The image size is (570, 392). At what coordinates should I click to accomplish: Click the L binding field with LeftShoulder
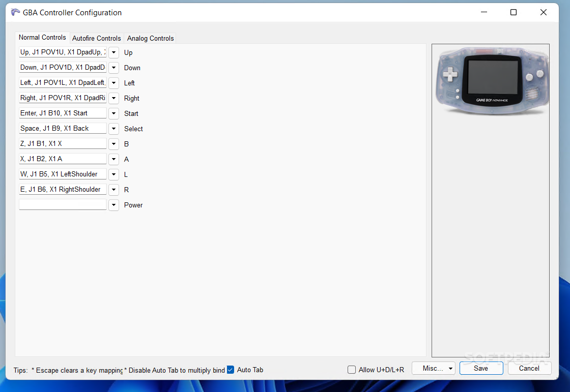pos(63,174)
